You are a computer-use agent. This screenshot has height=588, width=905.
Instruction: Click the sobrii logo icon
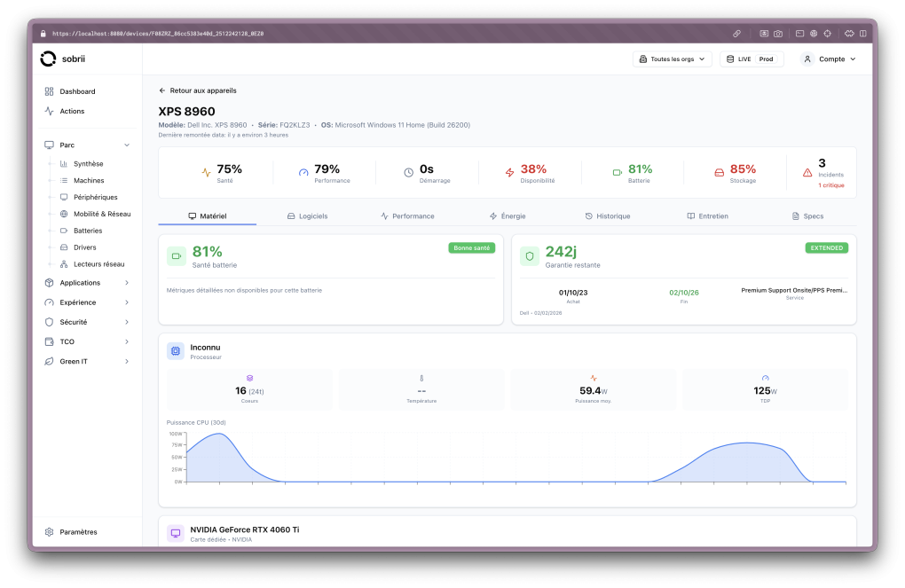tap(48, 59)
